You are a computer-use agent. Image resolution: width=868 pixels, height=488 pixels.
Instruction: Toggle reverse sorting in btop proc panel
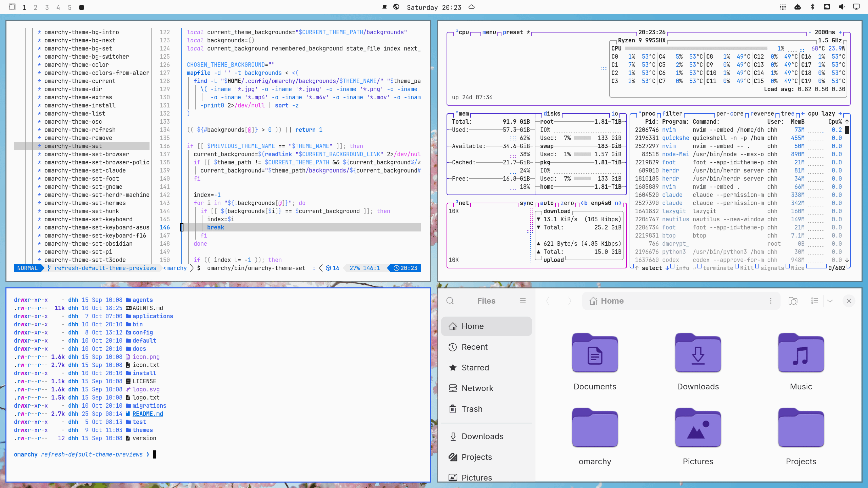[x=762, y=114]
